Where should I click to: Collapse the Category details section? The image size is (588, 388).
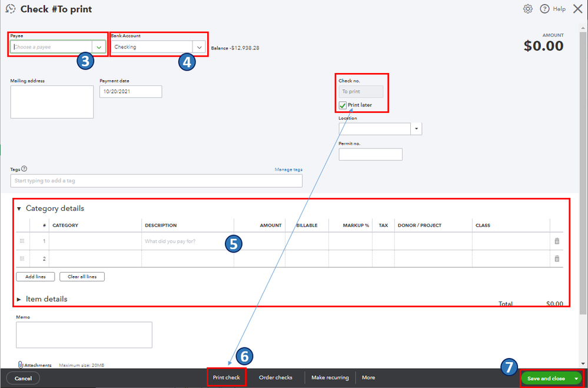click(19, 208)
